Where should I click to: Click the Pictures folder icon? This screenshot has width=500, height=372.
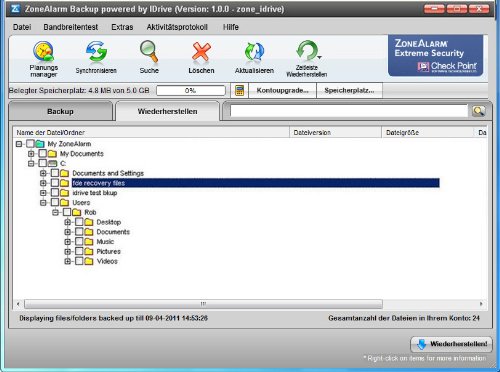(89, 251)
